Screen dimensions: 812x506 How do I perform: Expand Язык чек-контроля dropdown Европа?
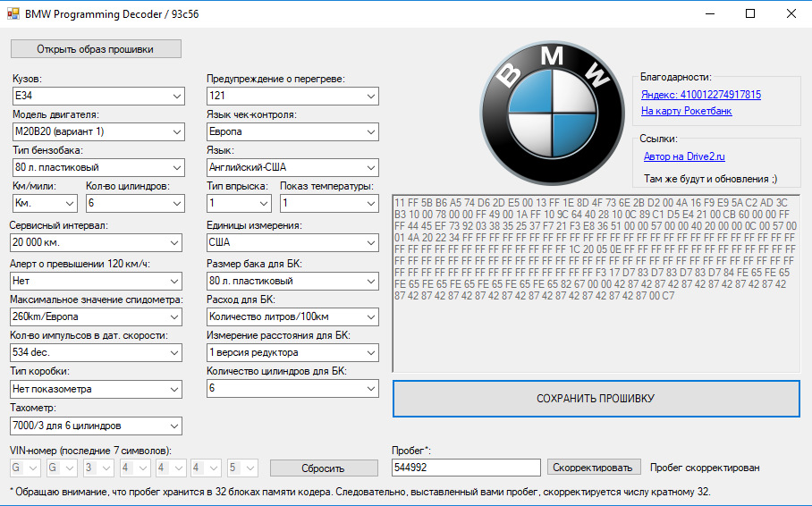(x=292, y=131)
